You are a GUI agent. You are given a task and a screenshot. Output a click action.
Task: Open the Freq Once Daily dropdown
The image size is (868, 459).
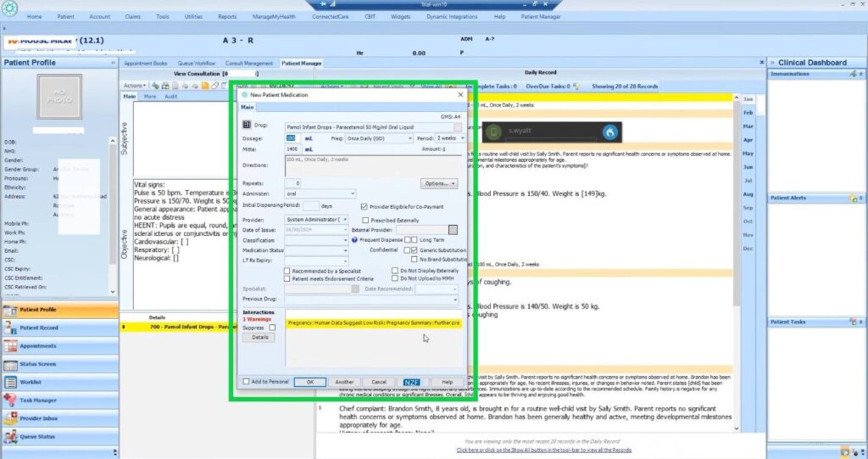click(409, 138)
